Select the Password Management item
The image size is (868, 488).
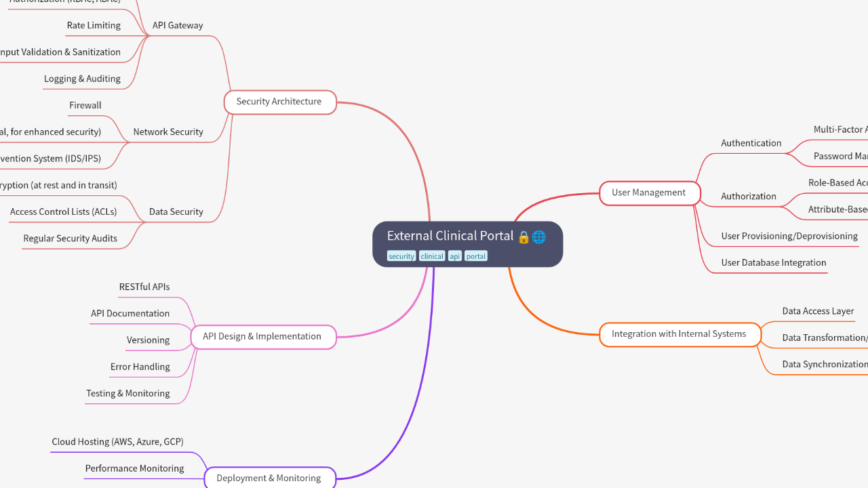click(x=841, y=156)
